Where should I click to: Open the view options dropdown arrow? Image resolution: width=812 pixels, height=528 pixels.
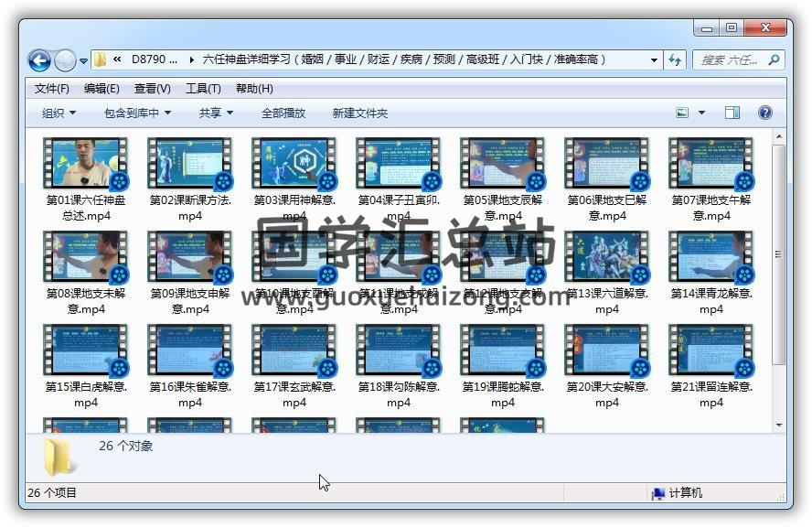(x=702, y=113)
